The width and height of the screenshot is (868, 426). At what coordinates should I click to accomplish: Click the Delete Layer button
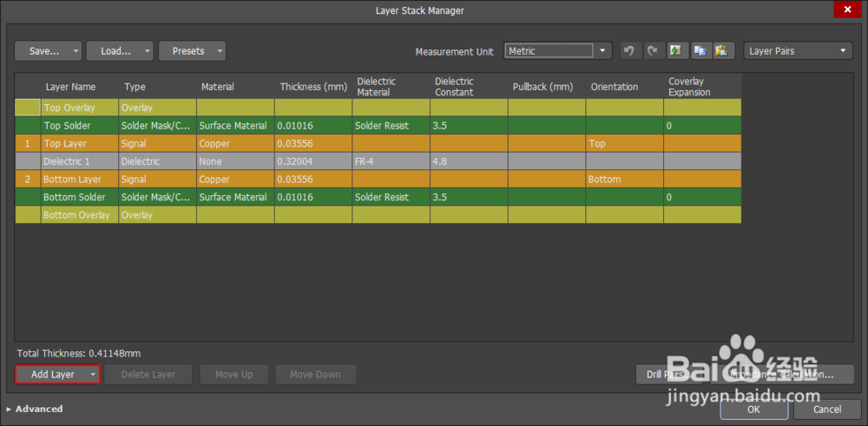click(148, 375)
